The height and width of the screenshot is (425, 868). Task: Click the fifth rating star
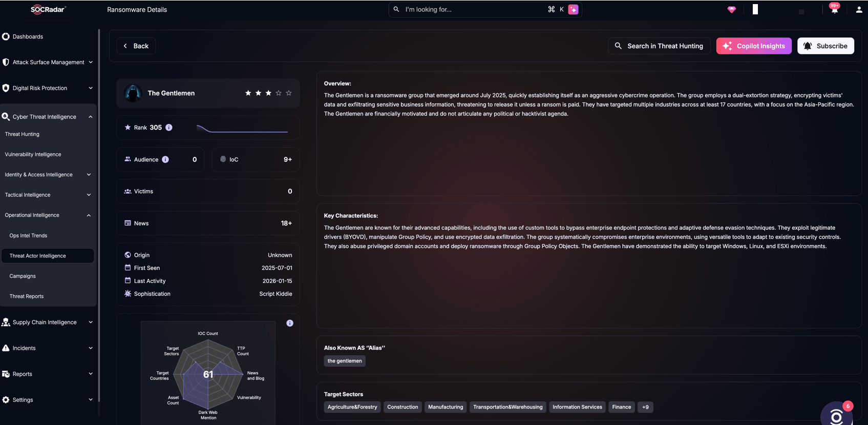(289, 93)
